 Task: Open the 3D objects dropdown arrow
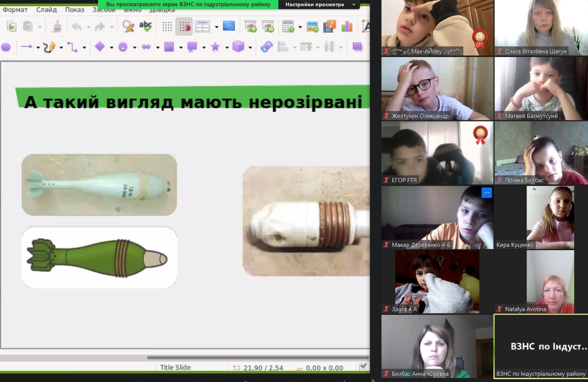coord(250,48)
